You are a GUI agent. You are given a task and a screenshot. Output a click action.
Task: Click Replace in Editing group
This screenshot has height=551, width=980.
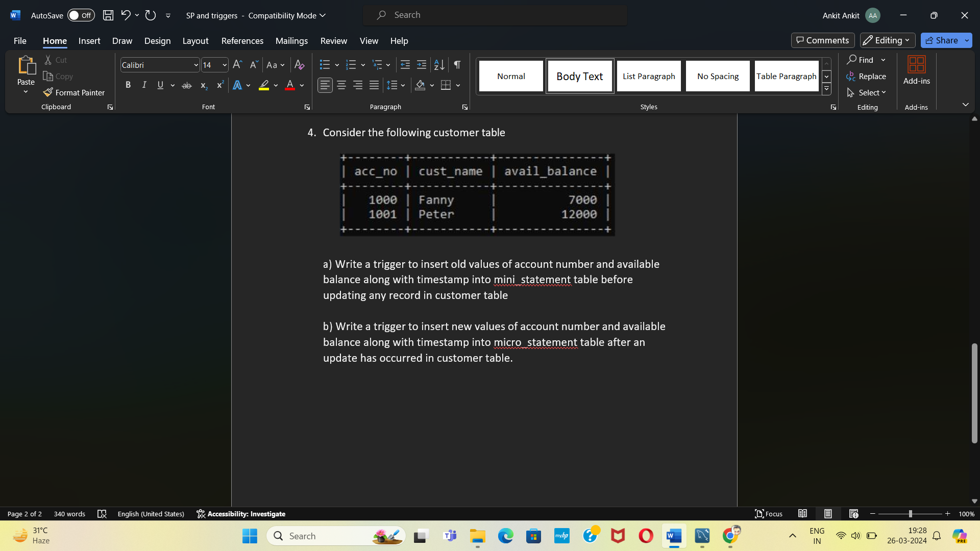pyautogui.click(x=867, y=76)
